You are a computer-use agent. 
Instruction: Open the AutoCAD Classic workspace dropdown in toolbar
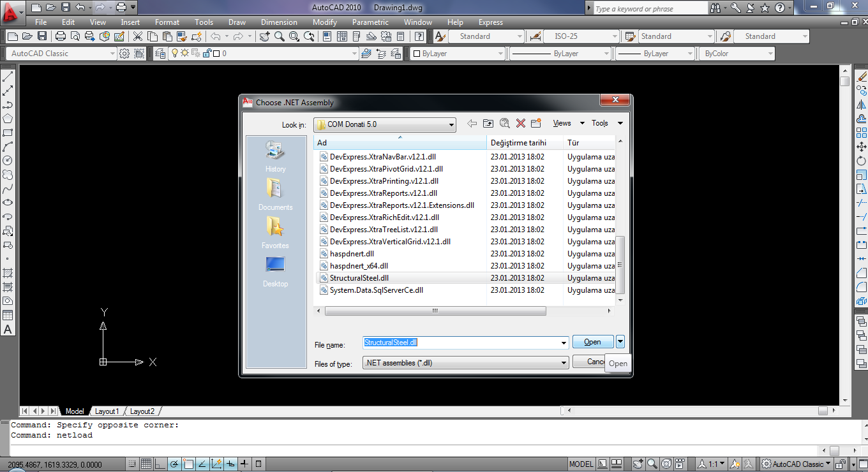pyautogui.click(x=112, y=54)
